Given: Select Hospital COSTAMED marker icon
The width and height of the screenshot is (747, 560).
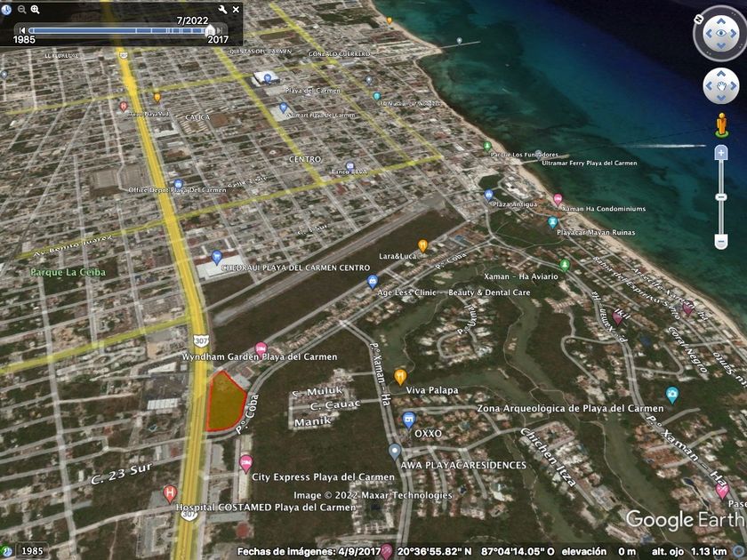Looking at the screenshot, I should click(x=170, y=494).
